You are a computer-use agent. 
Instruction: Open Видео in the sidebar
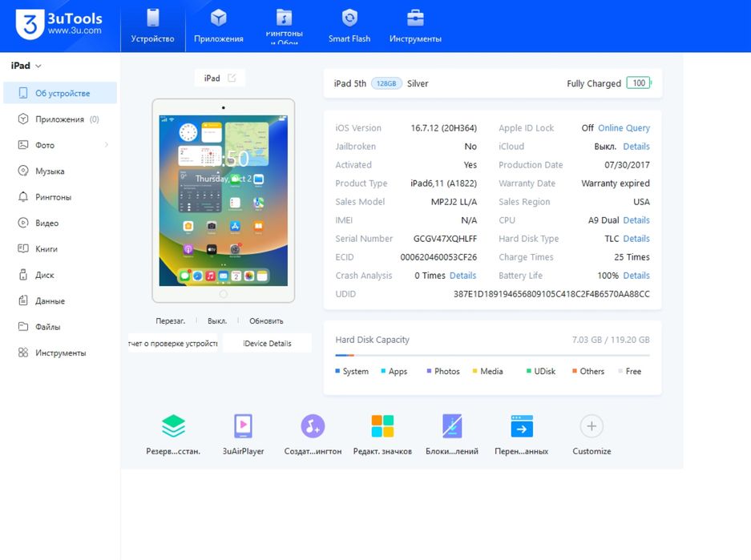coord(60,223)
